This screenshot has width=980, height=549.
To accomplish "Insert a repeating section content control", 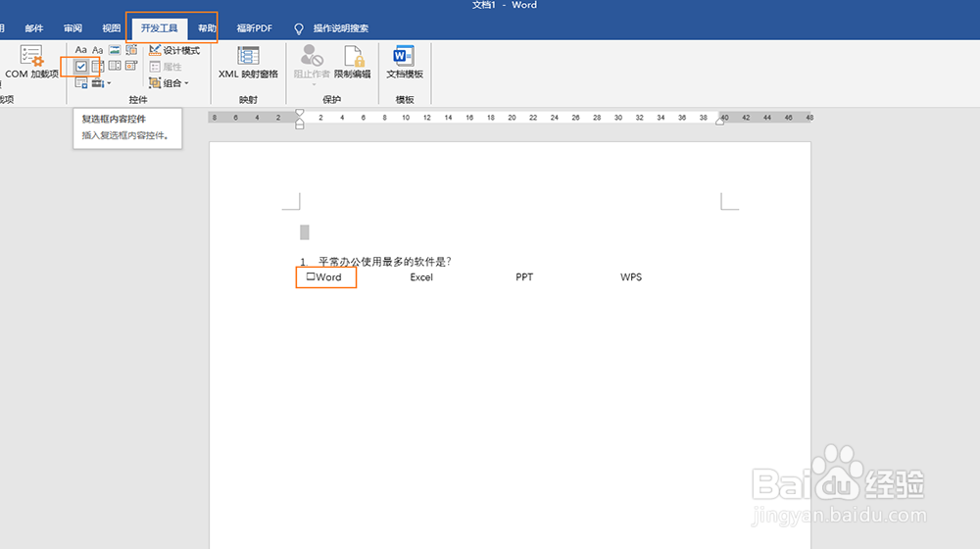I will pyautogui.click(x=81, y=82).
